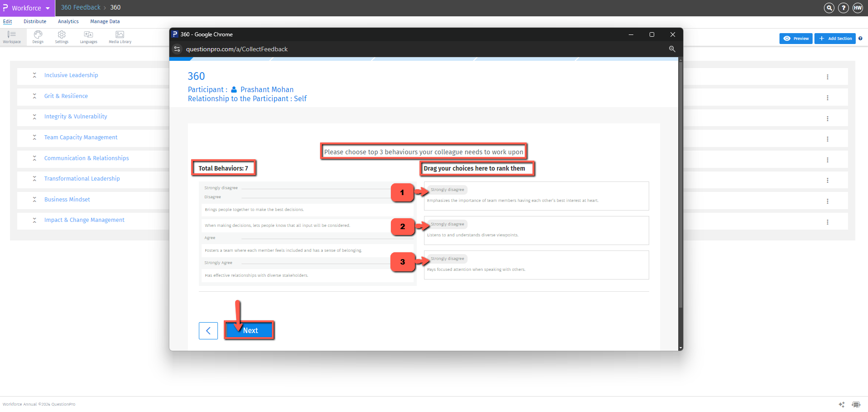Open the Settings gear icon

(62, 37)
